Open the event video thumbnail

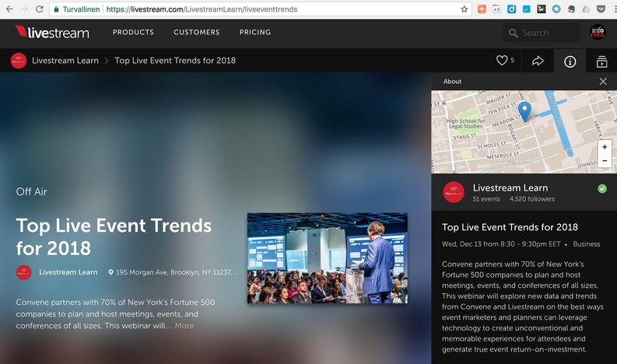tap(328, 258)
